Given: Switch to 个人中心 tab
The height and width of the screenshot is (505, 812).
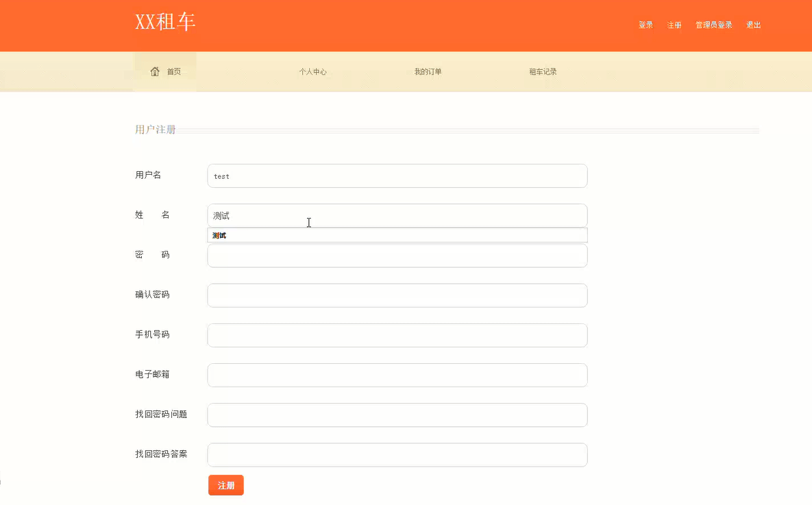Looking at the screenshot, I should click(x=312, y=71).
